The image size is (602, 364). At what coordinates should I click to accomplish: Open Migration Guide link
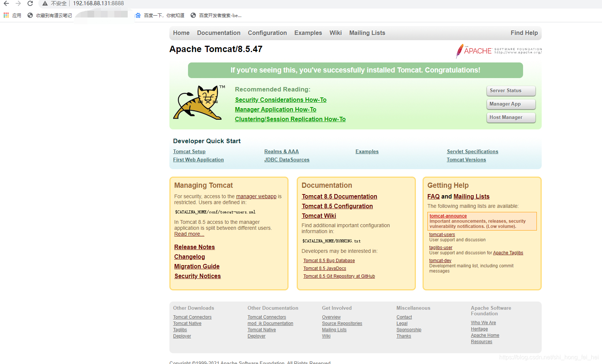point(197,266)
